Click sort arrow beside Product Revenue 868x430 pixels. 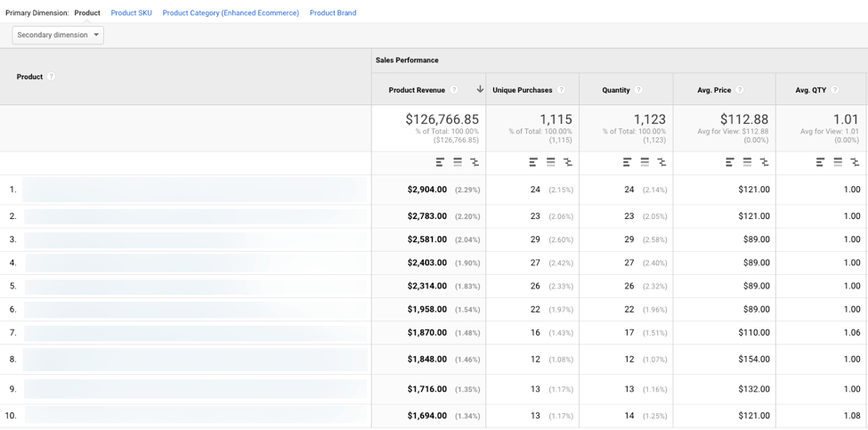tap(480, 90)
